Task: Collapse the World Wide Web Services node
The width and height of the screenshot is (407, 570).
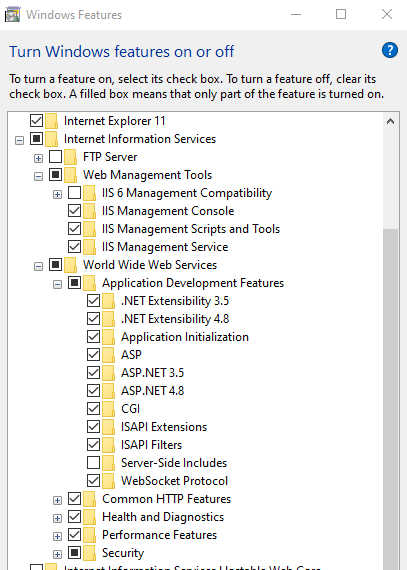Action: point(38,266)
